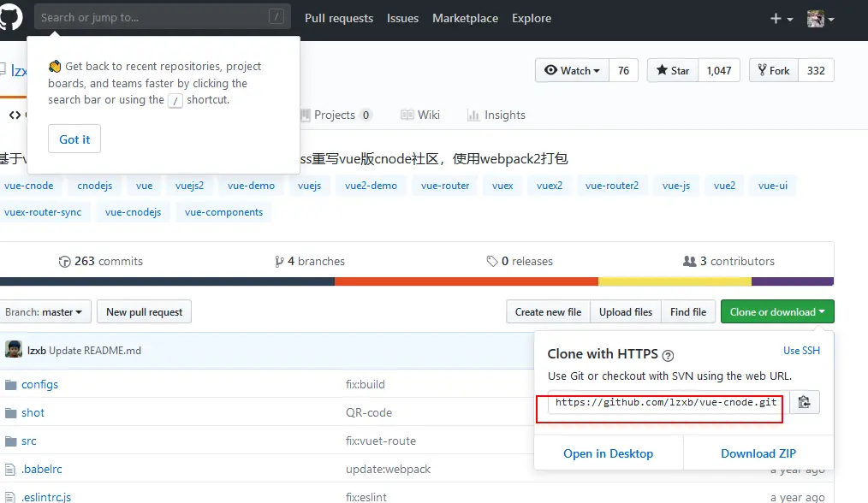The image size is (868, 503).
Task: Click Download ZIP
Action: point(758,453)
